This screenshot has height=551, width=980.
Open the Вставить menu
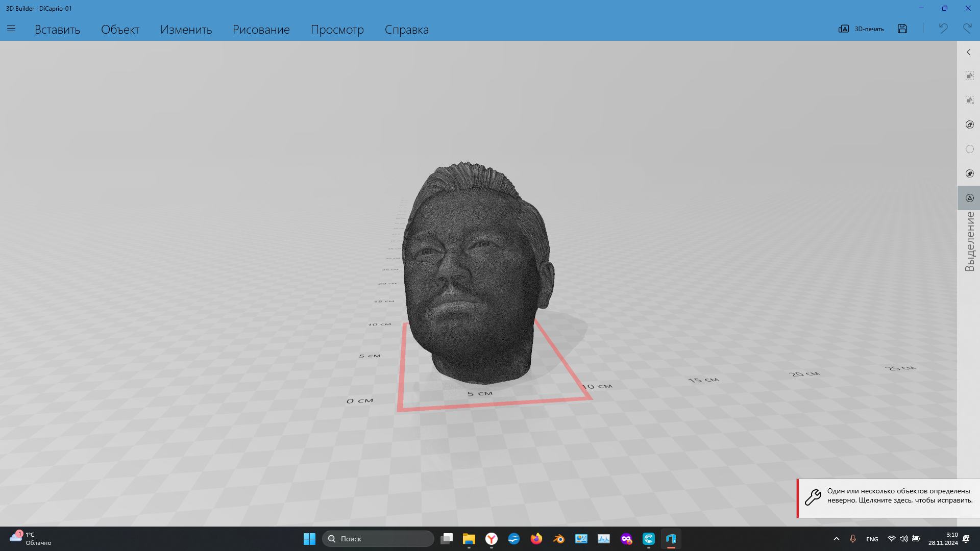[x=57, y=30]
